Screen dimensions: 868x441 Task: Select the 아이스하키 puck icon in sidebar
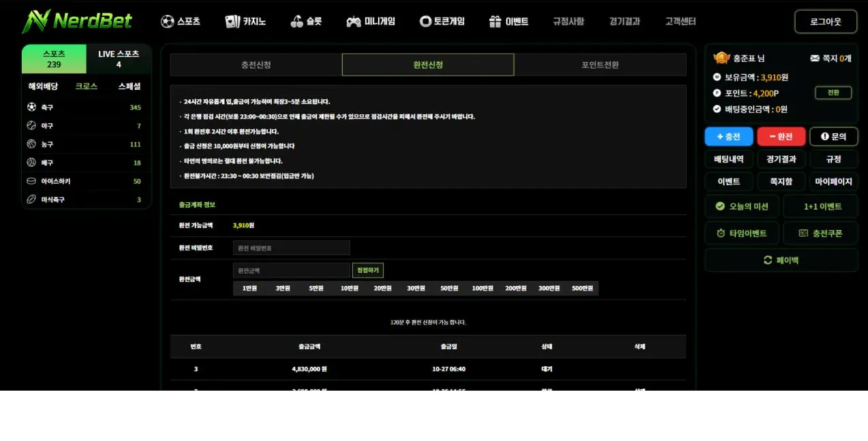click(31, 181)
